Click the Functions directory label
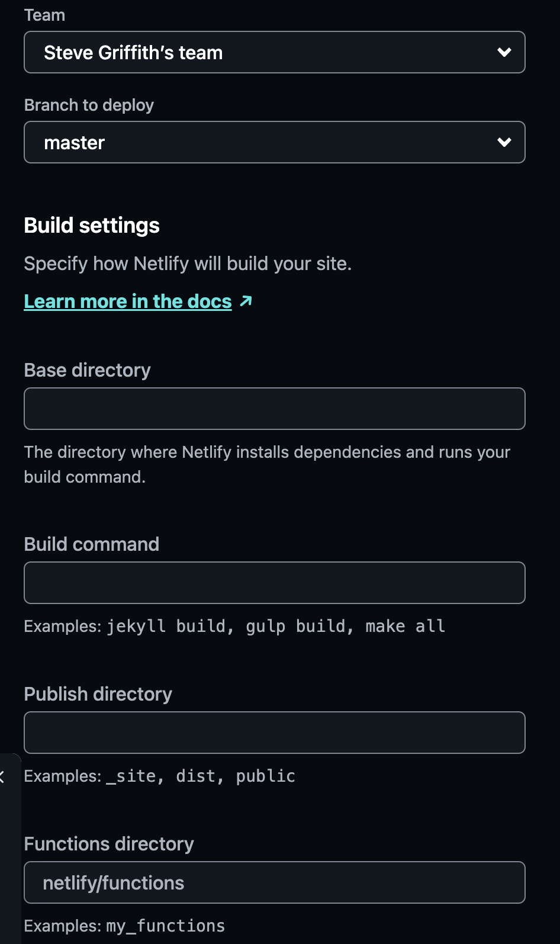 coord(108,844)
